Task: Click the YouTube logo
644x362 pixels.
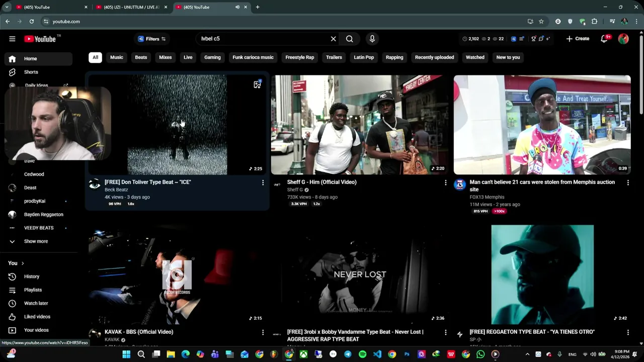Action: pos(40,39)
